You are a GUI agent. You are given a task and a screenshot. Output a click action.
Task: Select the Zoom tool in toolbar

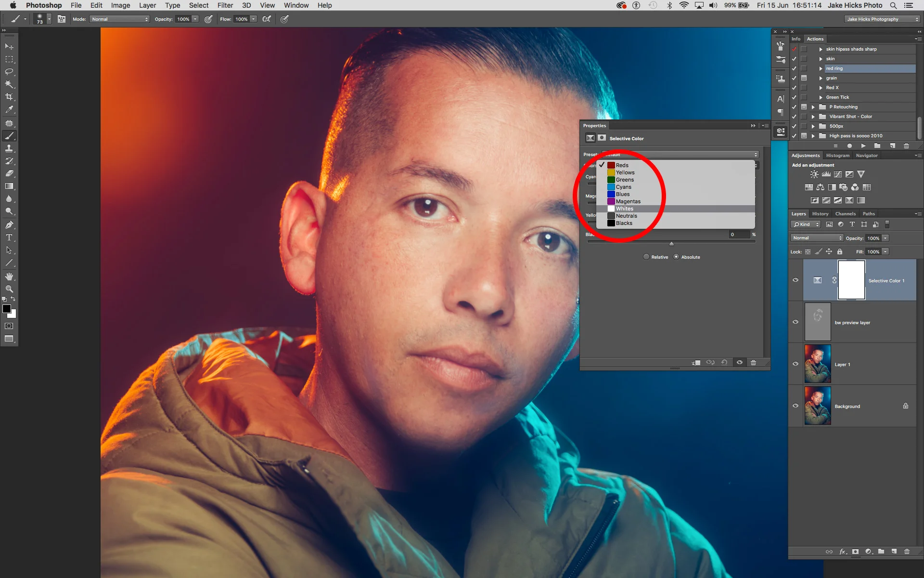(x=9, y=289)
